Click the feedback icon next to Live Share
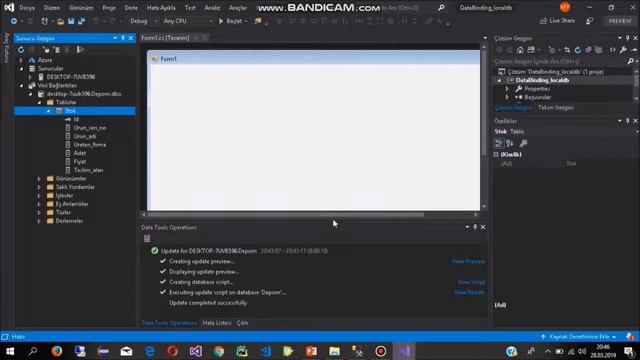The width and height of the screenshot is (640, 360). (x=589, y=21)
